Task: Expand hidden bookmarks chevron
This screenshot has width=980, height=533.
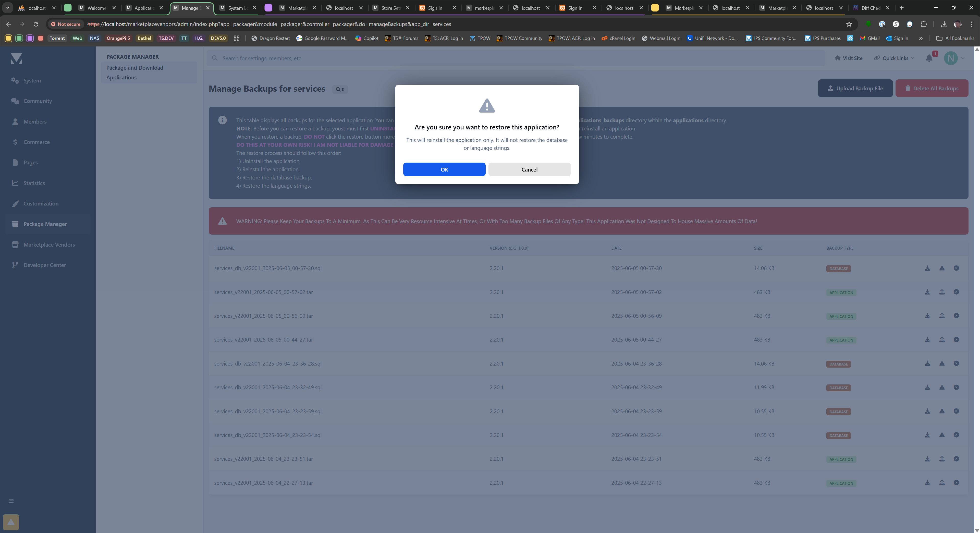Action: tap(921, 38)
